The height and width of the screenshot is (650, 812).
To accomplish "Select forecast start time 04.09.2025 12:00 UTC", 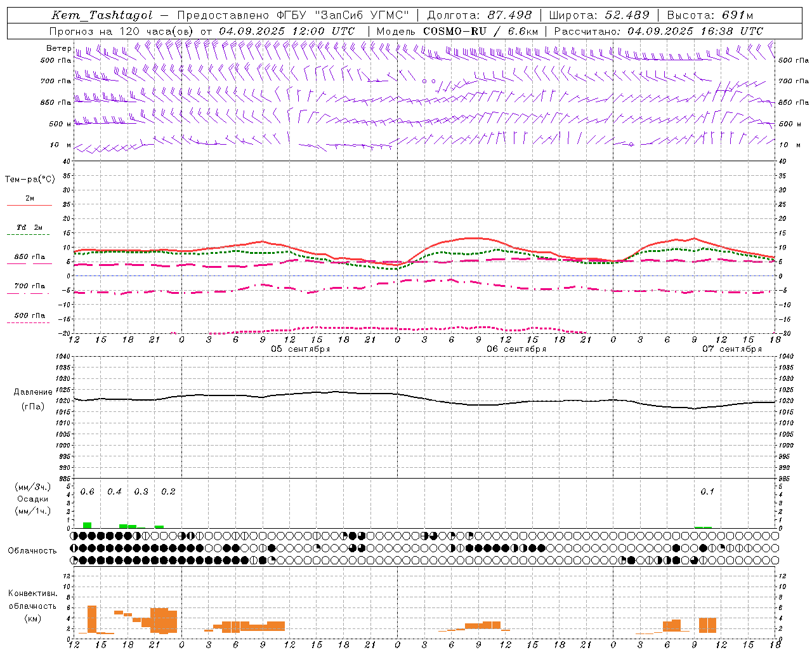I will [x=287, y=30].
